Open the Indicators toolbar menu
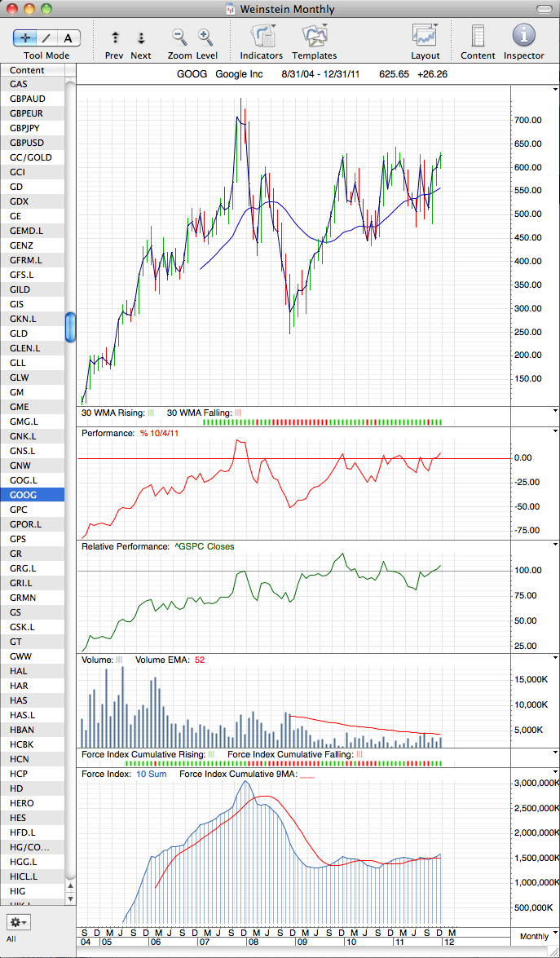 pyautogui.click(x=262, y=37)
